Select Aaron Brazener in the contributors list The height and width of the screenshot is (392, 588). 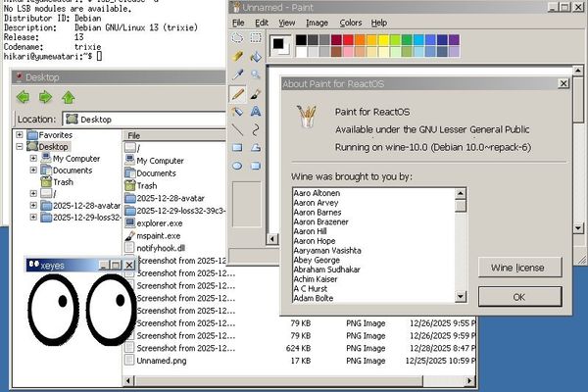point(320,221)
